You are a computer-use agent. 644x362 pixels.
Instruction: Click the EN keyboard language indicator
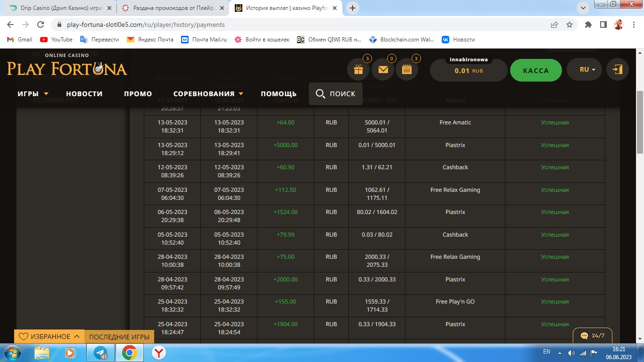pos(547,352)
